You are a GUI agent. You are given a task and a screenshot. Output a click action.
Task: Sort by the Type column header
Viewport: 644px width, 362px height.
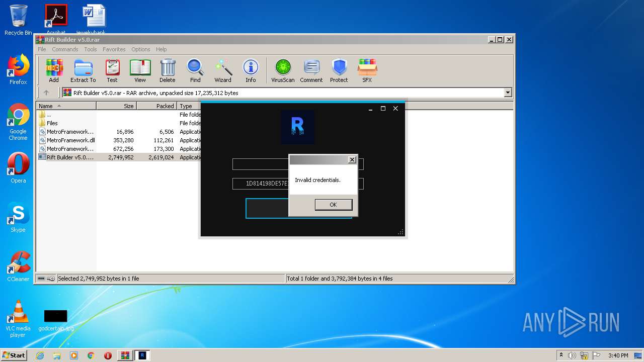(189, 106)
